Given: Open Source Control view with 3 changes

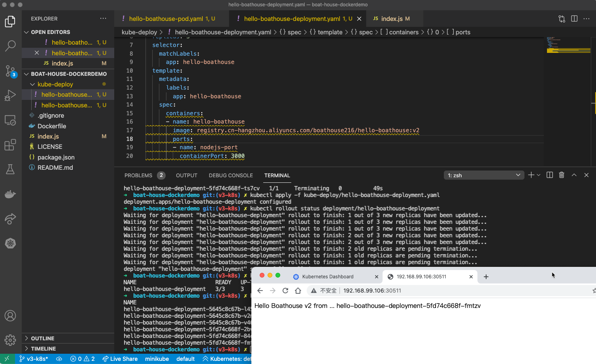Looking at the screenshot, I should [x=10, y=71].
